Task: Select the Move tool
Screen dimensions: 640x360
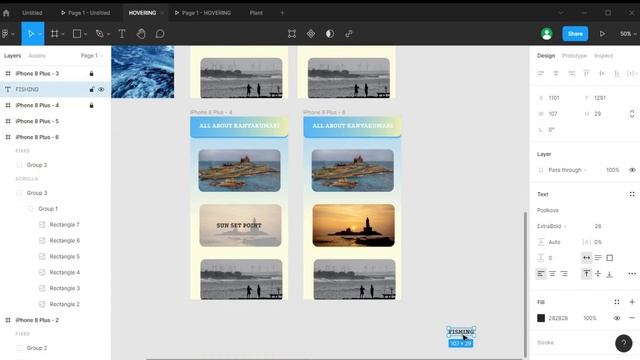Action: tap(30, 34)
